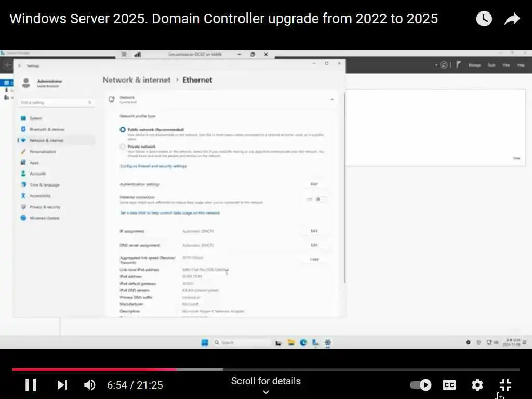Open Server Manager Tools menu
This screenshot has width=532, height=399.
(x=491, y=65)
